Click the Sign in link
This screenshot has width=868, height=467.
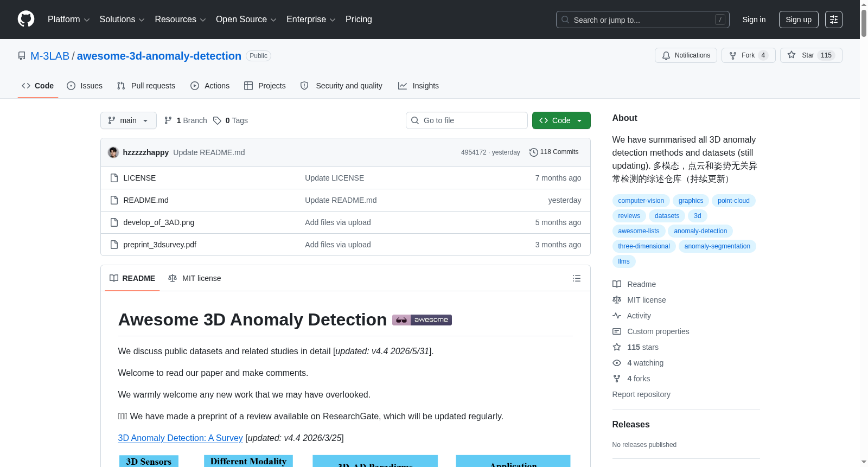click(x=754, y=20)
